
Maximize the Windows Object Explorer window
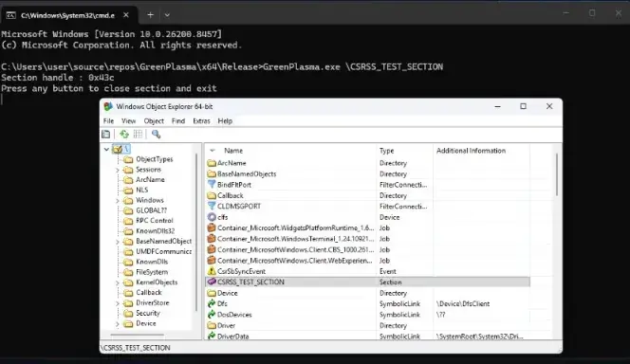523,106
